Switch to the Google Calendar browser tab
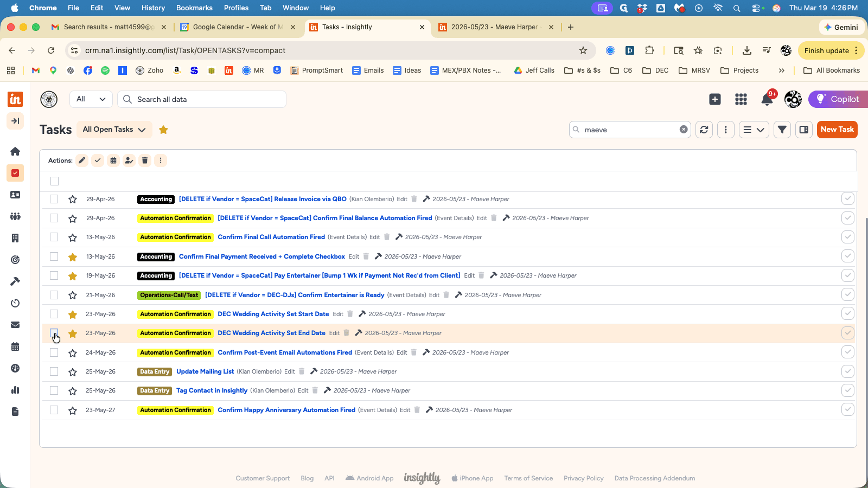The width and height of the screenshot is (868, 488). [x=238, y=27]
